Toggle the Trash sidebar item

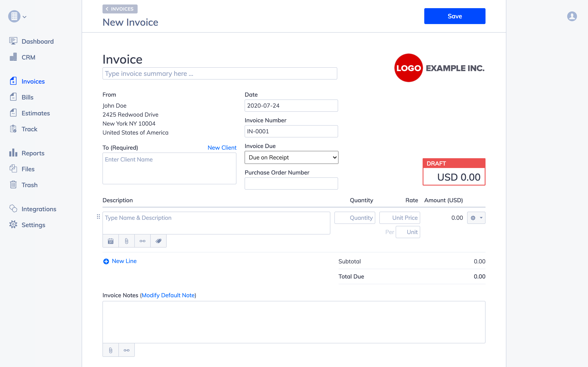pos(29,185)
